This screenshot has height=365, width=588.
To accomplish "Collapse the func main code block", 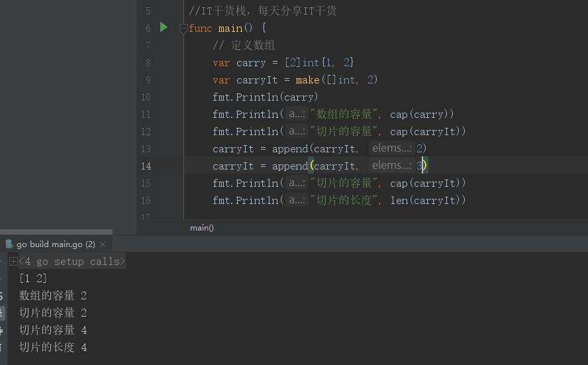I will [x=183, y=28].
